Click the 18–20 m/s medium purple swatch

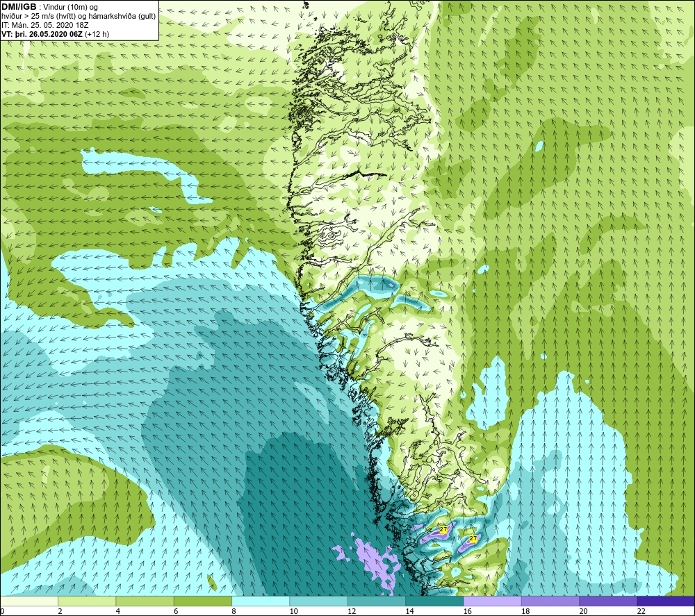550,601
